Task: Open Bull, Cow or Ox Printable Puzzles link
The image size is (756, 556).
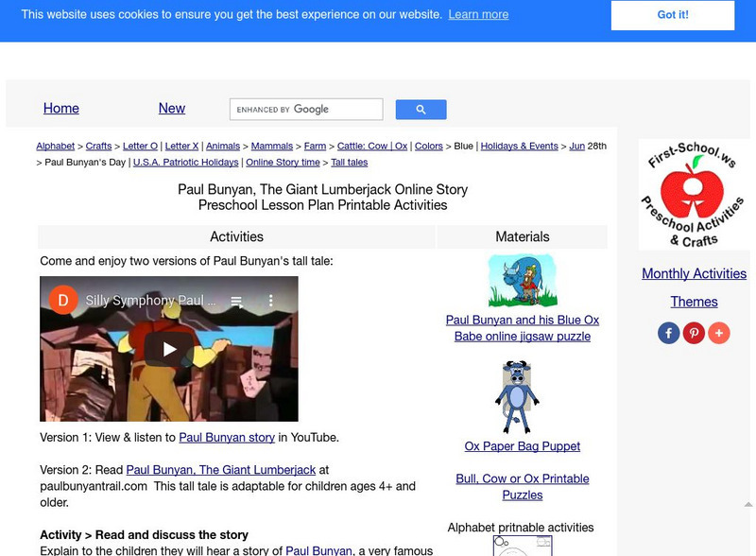Action: (523, 487)
